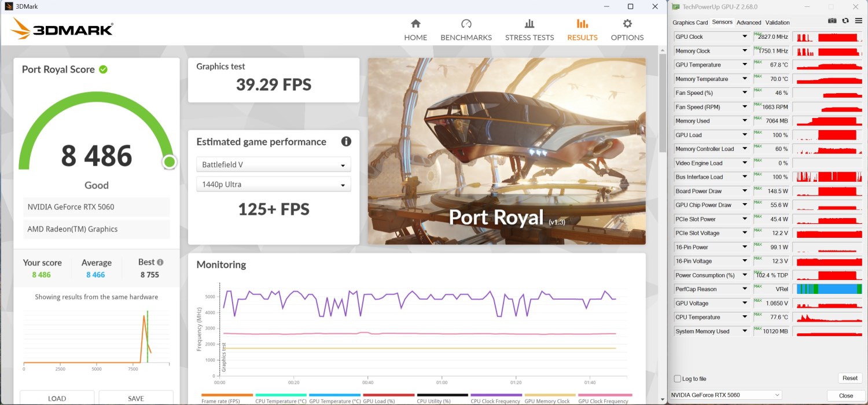Click the AMD Radeon(TM) Graphics label
The height and width of the screenshot is (405, 868).
(72, 229)
